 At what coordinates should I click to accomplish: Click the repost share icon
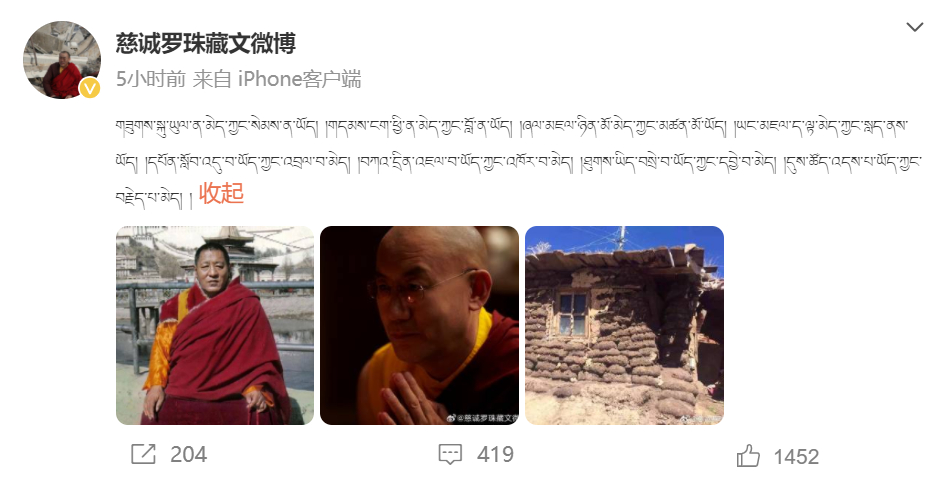click(143, 454)
